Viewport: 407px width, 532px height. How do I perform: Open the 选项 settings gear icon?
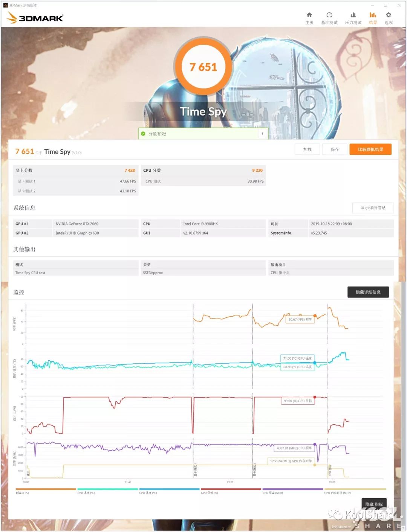point(389,15)
